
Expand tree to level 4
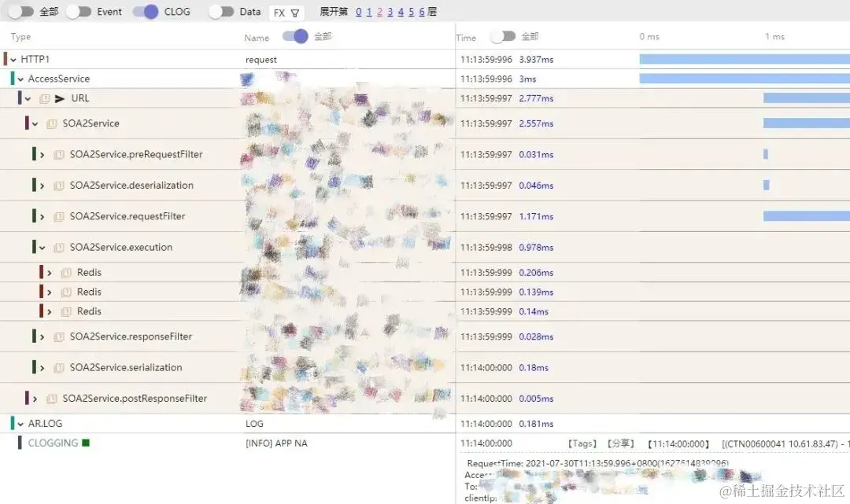click(x=401, y=11)
